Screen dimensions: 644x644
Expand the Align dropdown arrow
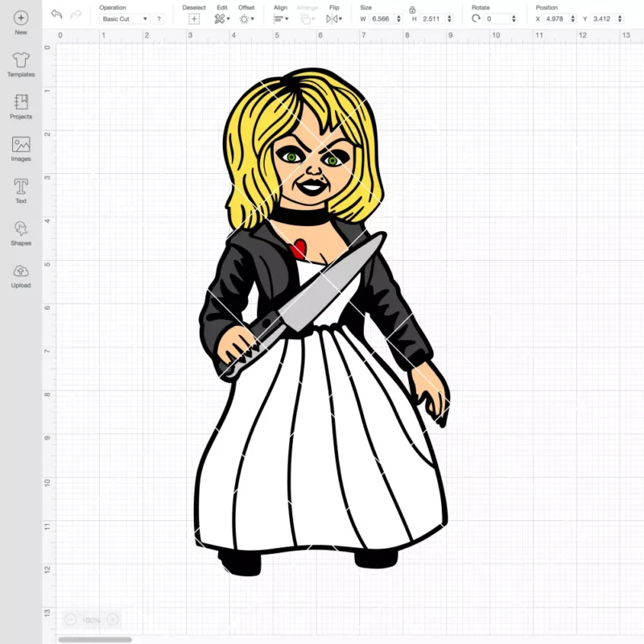(x=287, y=19)
